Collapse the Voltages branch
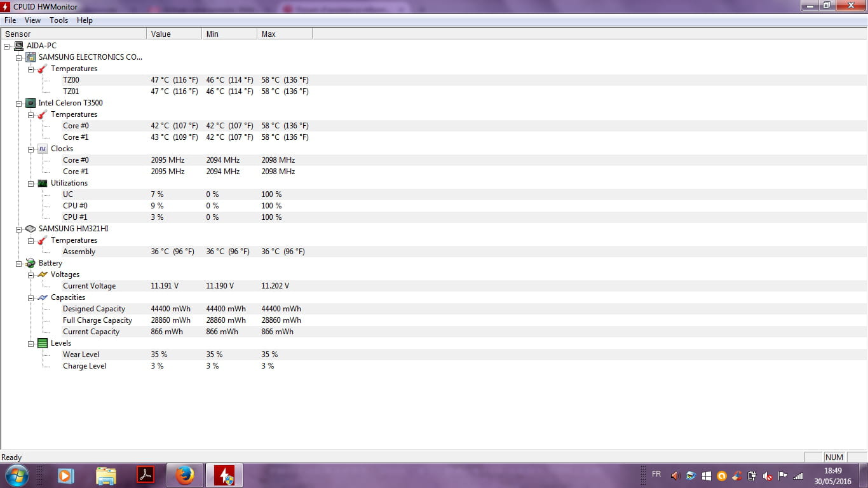 tap(31, 274)
